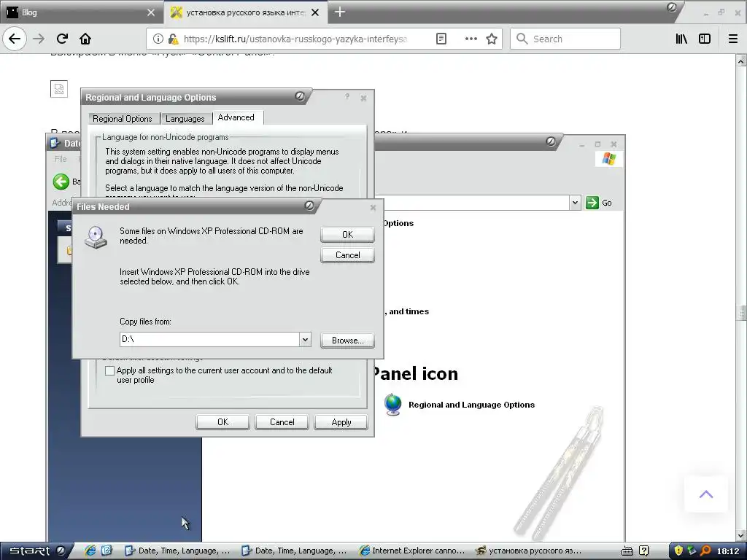This screenshot has height=560, width=747.
Task: Click the broken image placeholder on page
Action: point(59,88)
